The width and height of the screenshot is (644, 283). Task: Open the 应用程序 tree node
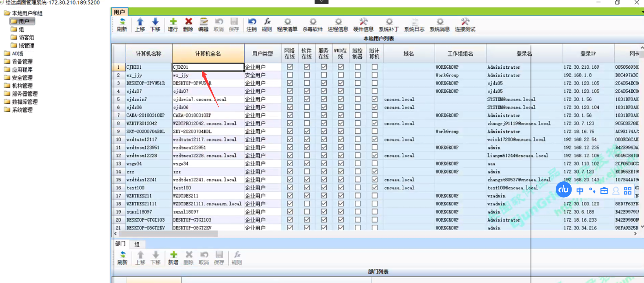pyautogui.click(x=18, y=70)
